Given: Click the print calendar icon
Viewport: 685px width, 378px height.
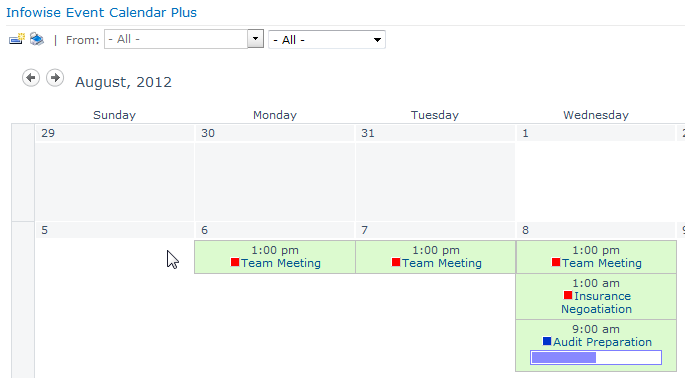Looking at the screenshot, I should [37, 39].
